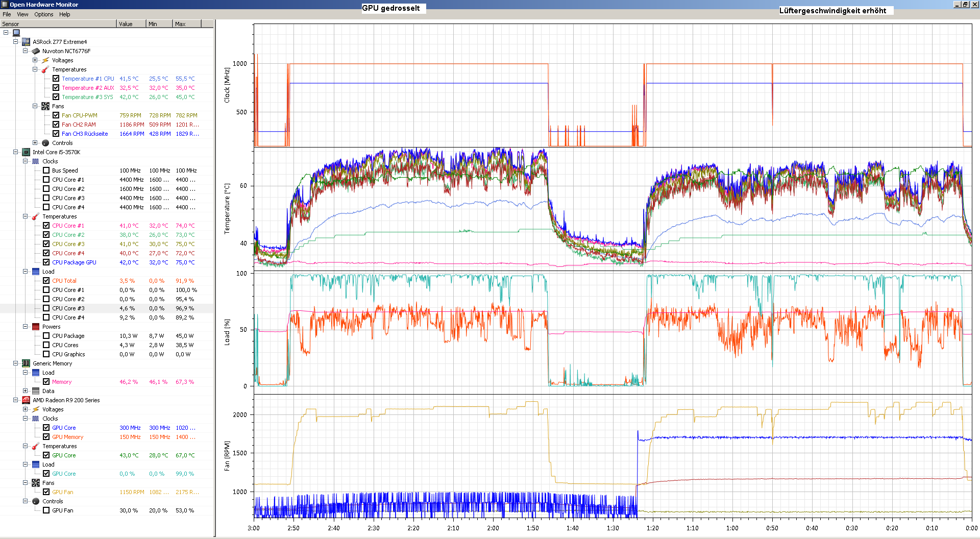
Task: Click the thermometer icon under Intel Core i5-3570K
Action: (x=36, y=216)
